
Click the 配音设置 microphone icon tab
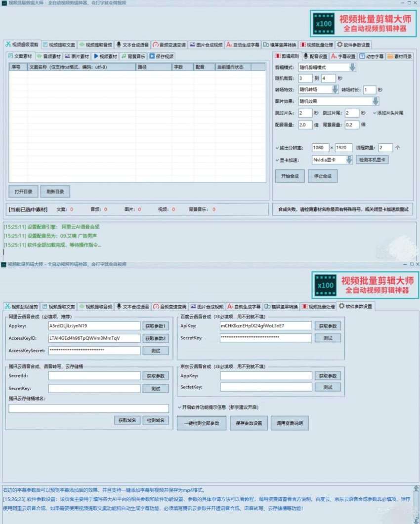tap(315, 56)
